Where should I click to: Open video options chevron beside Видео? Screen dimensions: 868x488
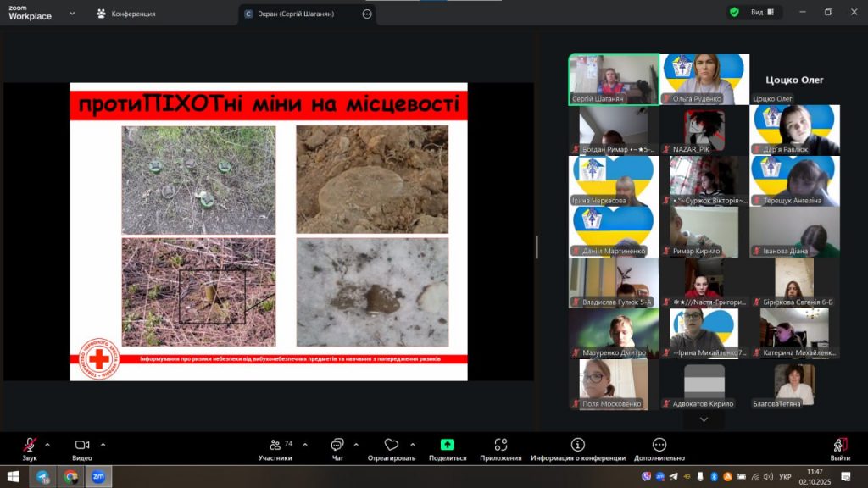103,444
